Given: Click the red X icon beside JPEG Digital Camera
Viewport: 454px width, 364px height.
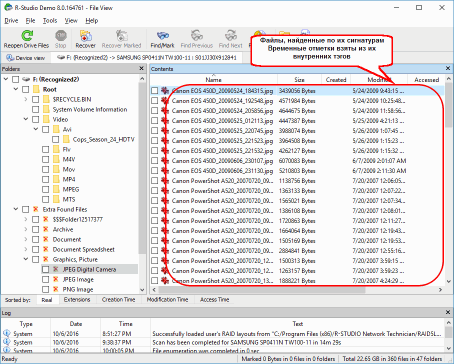Looking at the screenshot, I should (x=56, y=269).
